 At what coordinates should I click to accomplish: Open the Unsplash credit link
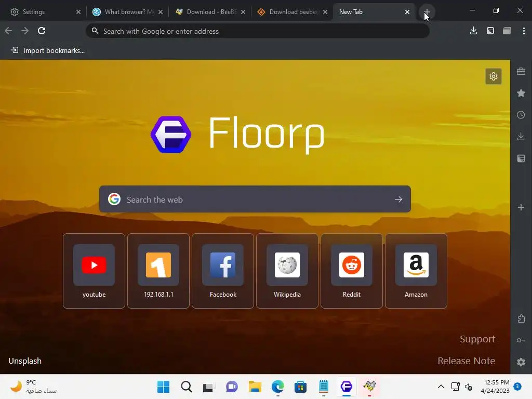click(25, 361)
